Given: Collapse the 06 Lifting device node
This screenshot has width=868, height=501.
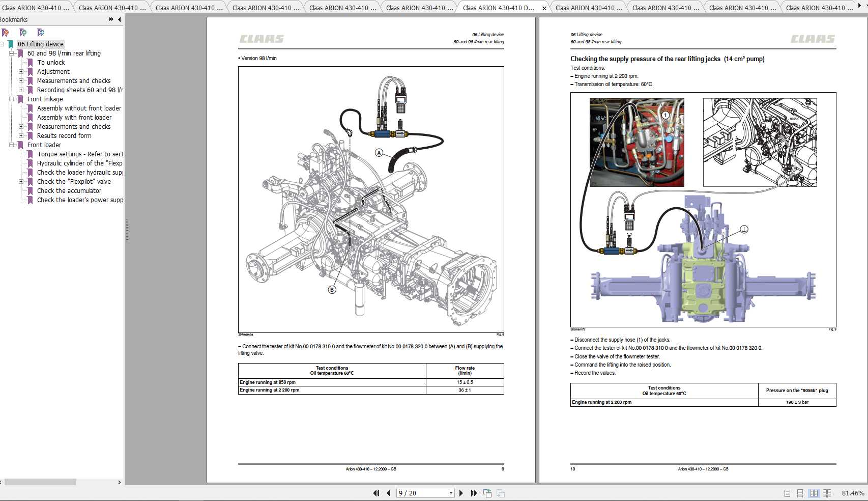Looking at the screenshot, I should (x=2, y=44).
